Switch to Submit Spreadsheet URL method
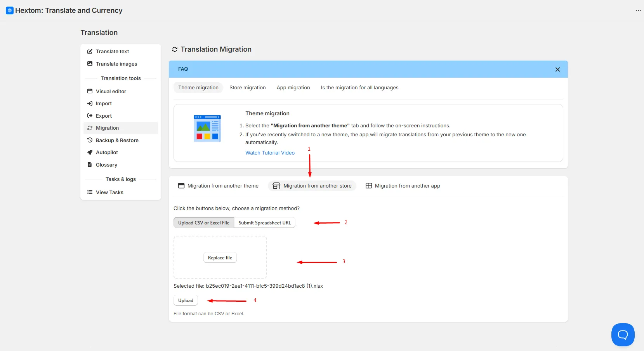 coord(265,223)
